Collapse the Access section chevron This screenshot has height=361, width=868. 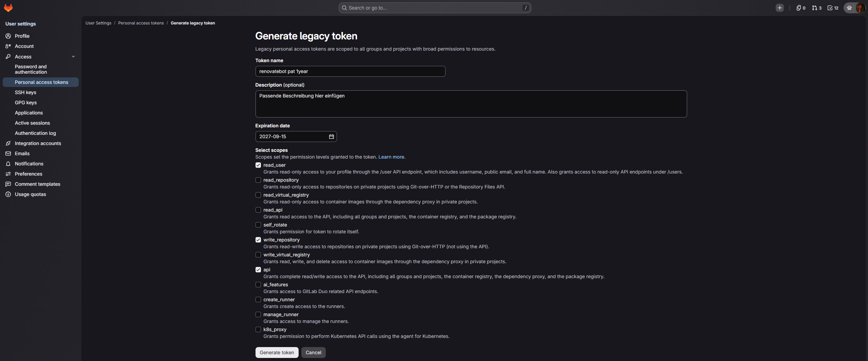(73, 57)
